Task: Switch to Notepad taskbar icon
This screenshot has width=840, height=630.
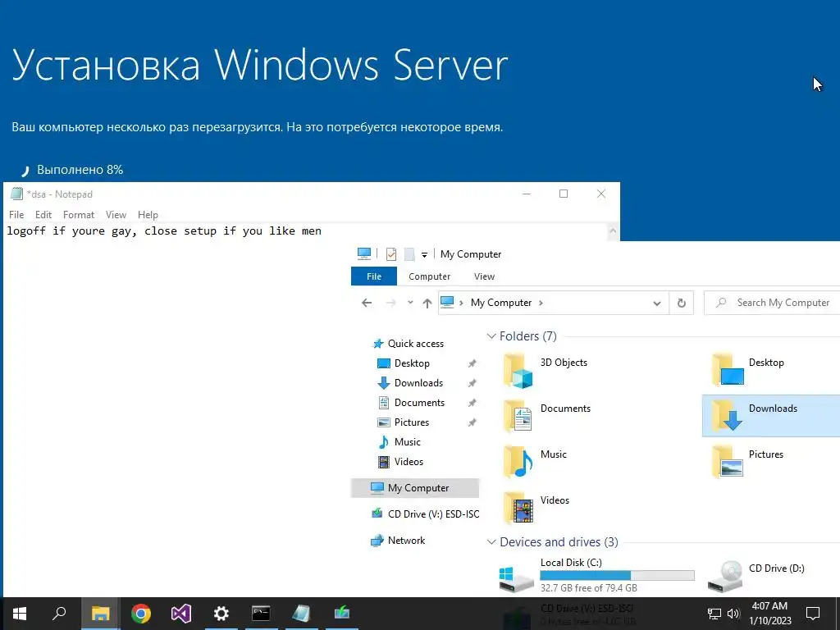Action: (301, 614)
